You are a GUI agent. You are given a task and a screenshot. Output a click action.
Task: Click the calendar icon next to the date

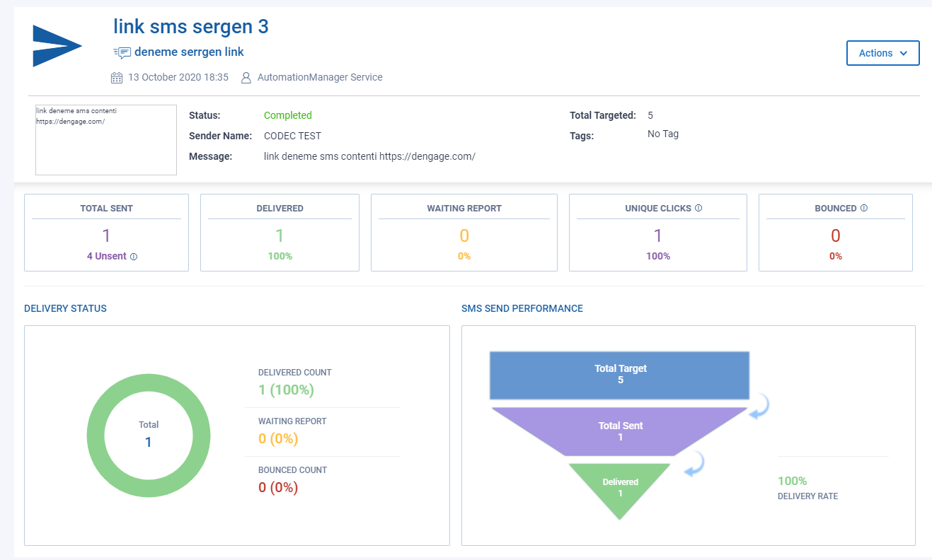point(117,78)
